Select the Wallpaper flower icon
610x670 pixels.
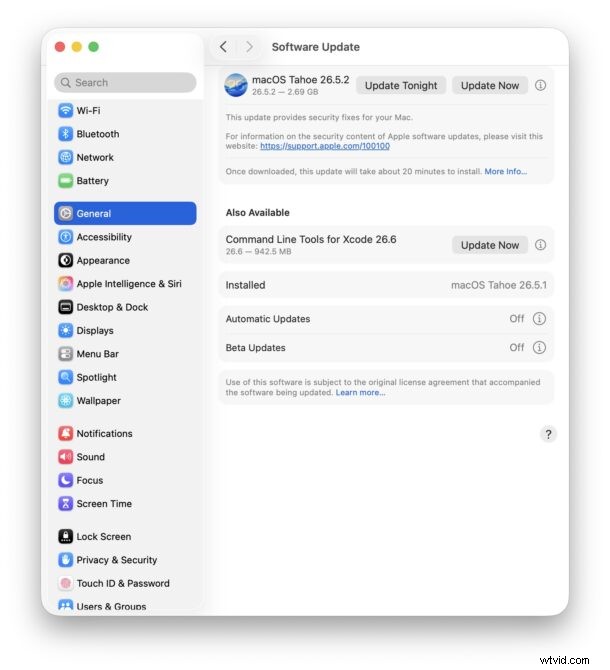point(65,401)
